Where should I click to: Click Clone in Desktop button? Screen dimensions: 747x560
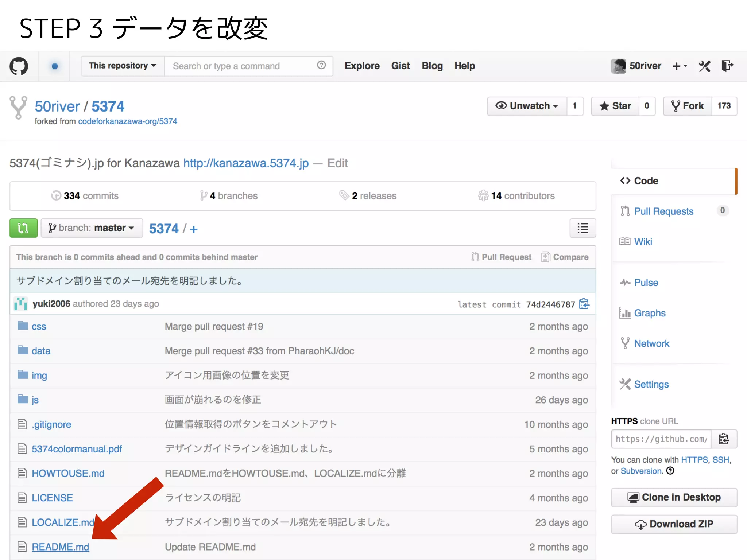(674, 498)
